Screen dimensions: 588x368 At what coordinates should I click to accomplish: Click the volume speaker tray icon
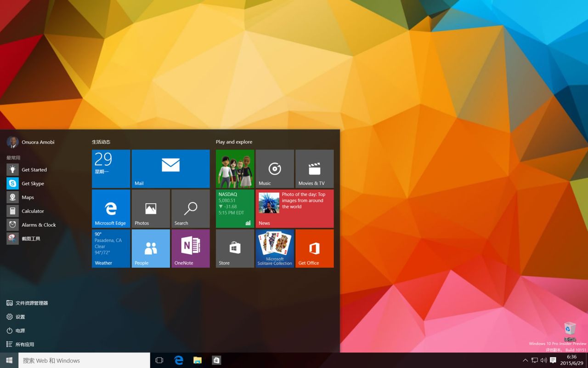[x=543, y=360]
